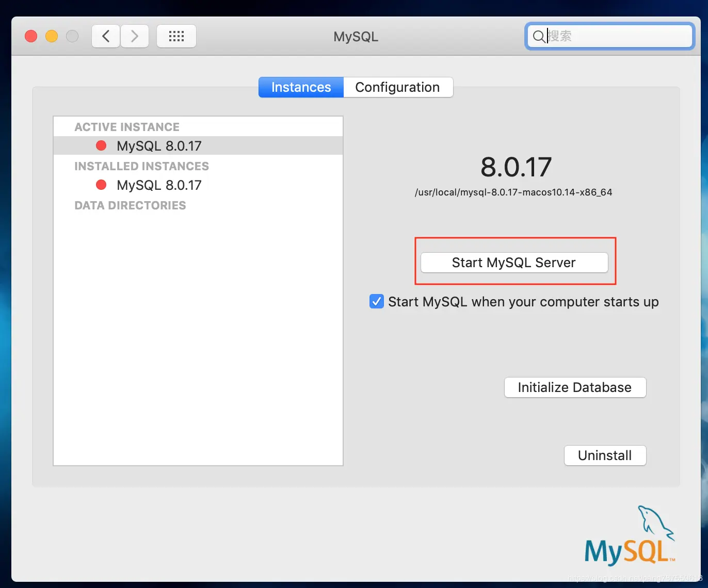Click the magnifier icon in search field

[538, 36]
